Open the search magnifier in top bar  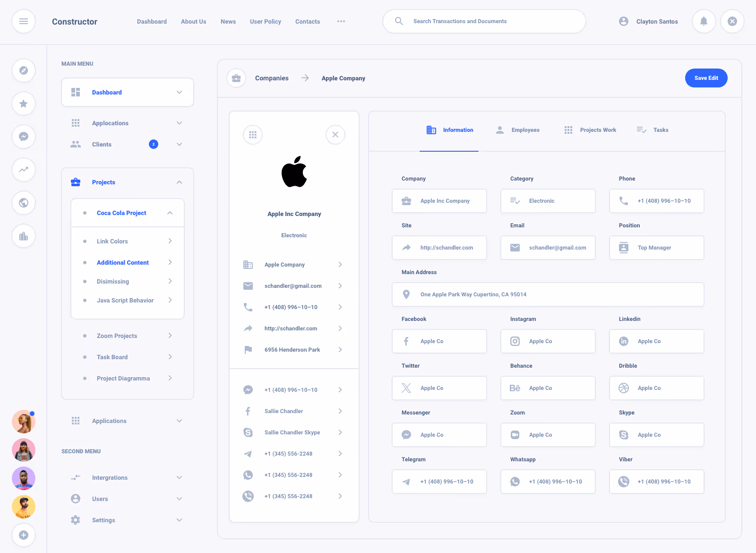(x=399, y=21)
